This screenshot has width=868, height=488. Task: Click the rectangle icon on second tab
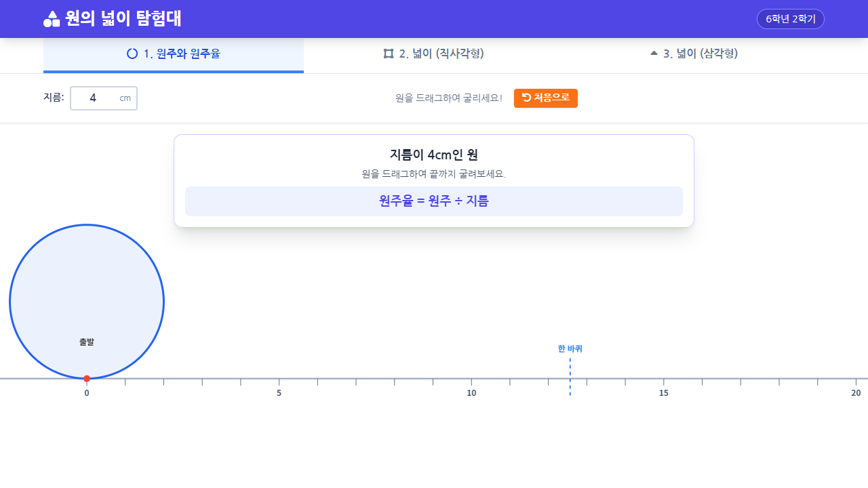[x=389, y=54]
